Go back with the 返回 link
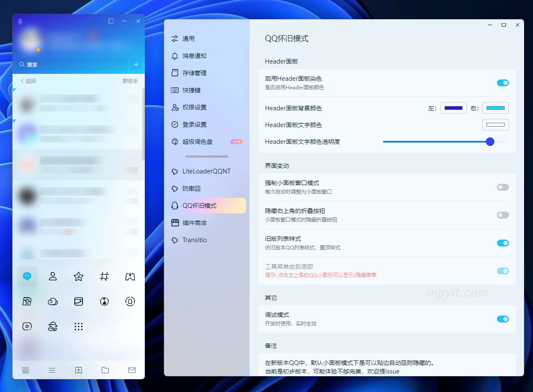Viewport: 533px width, 392px height. click(28, 81)
